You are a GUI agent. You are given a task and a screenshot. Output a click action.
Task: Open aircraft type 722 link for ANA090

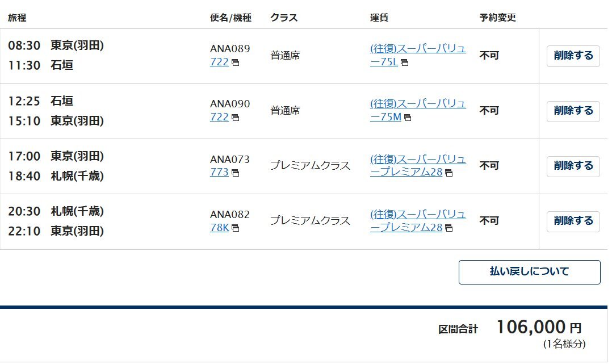click(219, 117)
